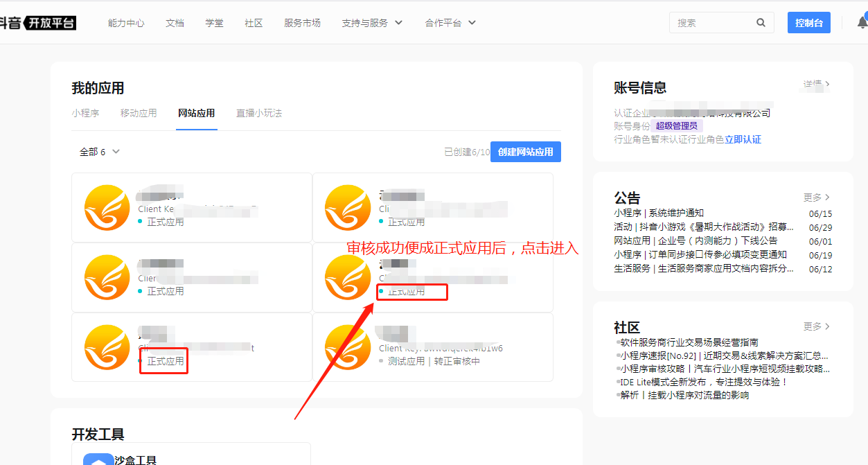
Task: Open 学堂 in top navigation
Action: coord(214,23)
